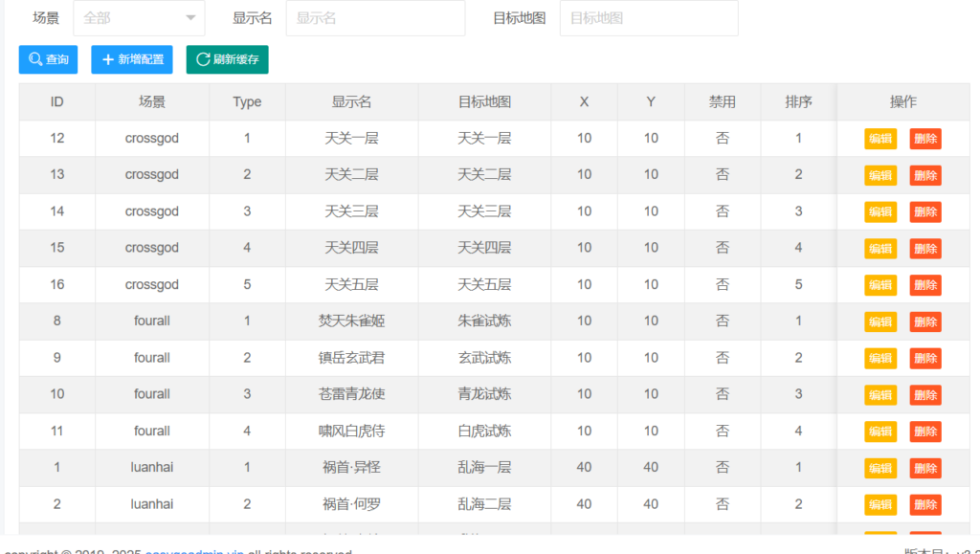Edit the 天关一层 row with ID 12
Screen dimensions: 980x554
880,139
